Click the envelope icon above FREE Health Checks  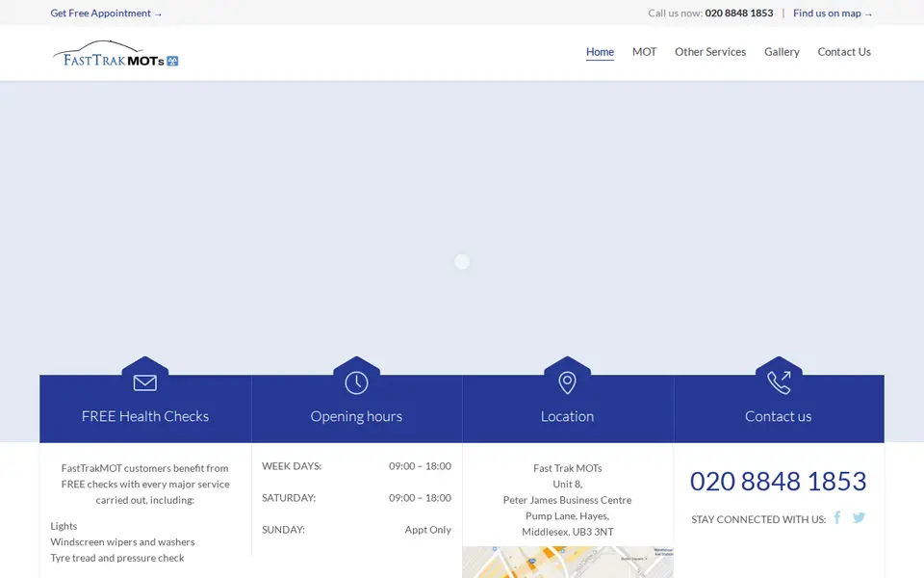(x=145, y=382)
